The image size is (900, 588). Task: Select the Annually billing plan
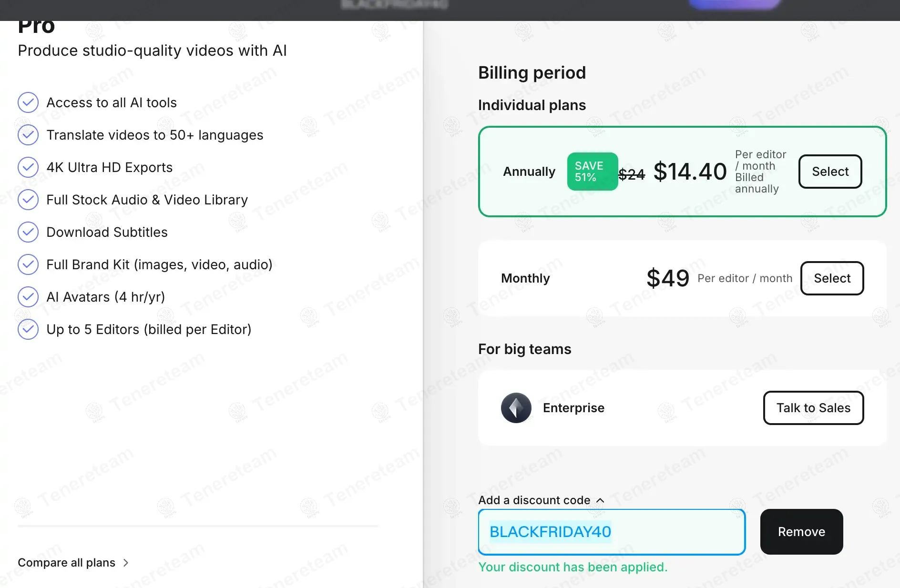(x=830, y=172)
